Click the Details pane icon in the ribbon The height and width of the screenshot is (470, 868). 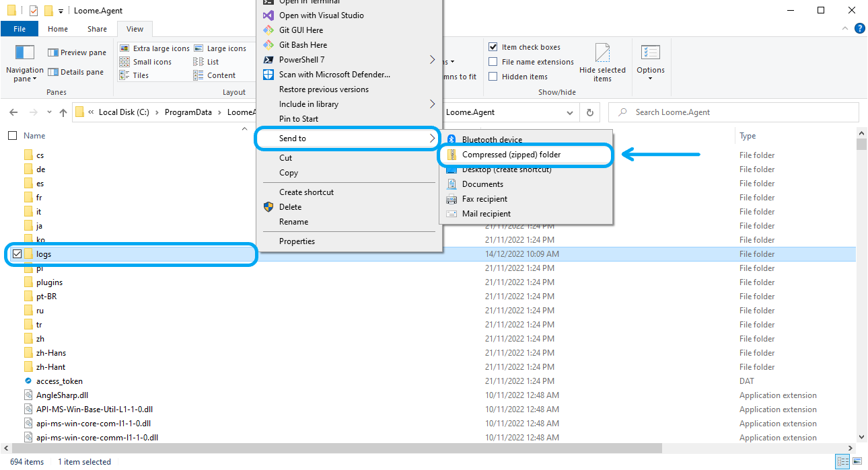pos(52,72)
